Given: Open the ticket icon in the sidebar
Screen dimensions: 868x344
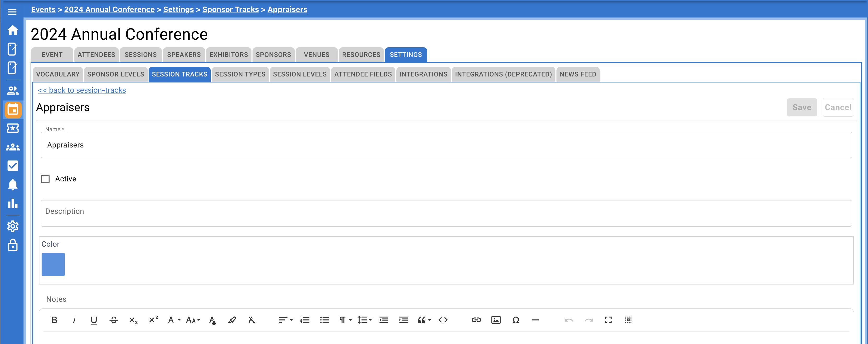Looking at the screenshot, I should click(x=13, y=128).
